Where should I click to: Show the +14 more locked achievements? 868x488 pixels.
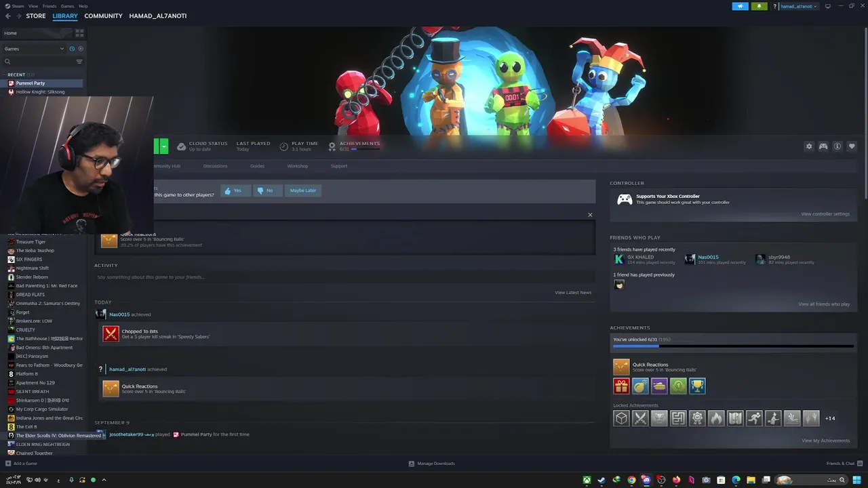click(830, 418)
